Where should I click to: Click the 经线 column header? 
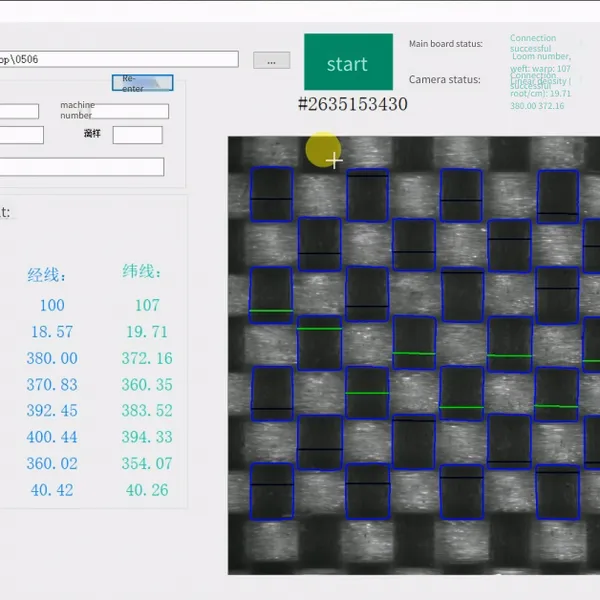click(x=46, y=275)
